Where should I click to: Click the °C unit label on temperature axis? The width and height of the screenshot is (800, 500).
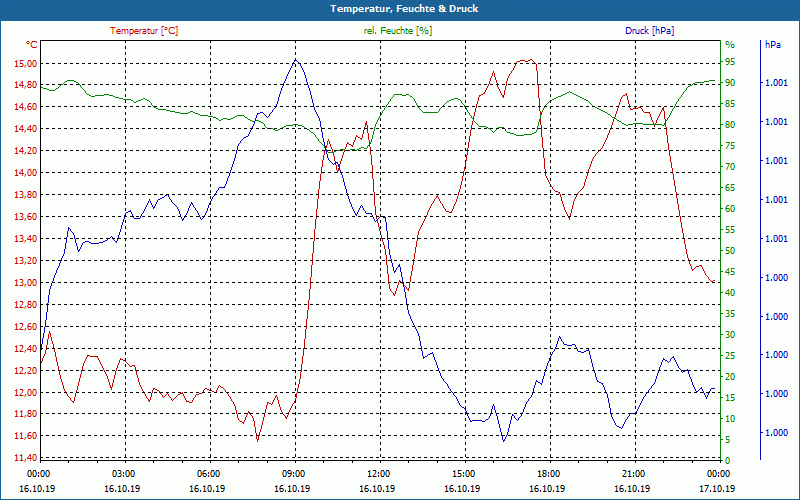point(32,45)
